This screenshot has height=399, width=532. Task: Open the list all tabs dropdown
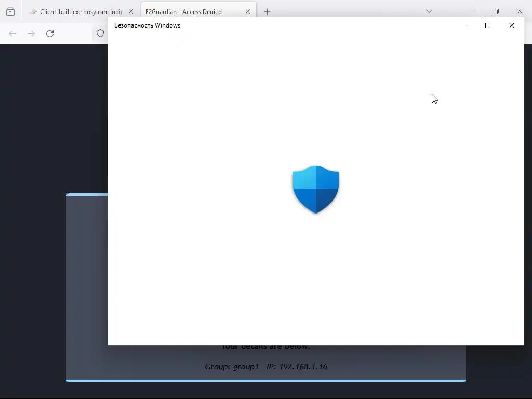(429, 11)
